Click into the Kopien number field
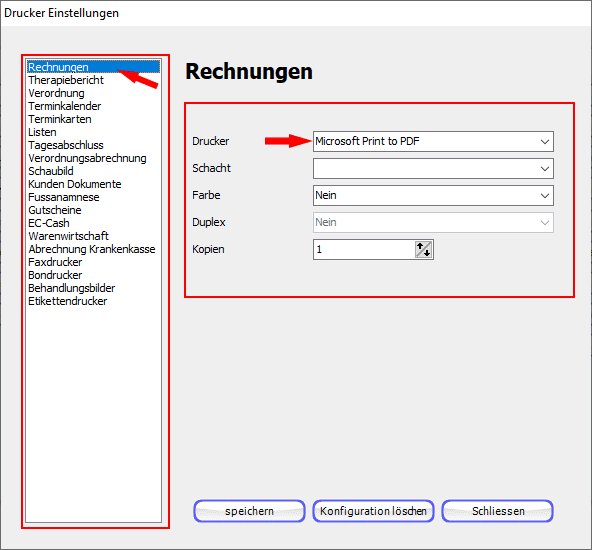592x550 pixels. click(364, 250)
